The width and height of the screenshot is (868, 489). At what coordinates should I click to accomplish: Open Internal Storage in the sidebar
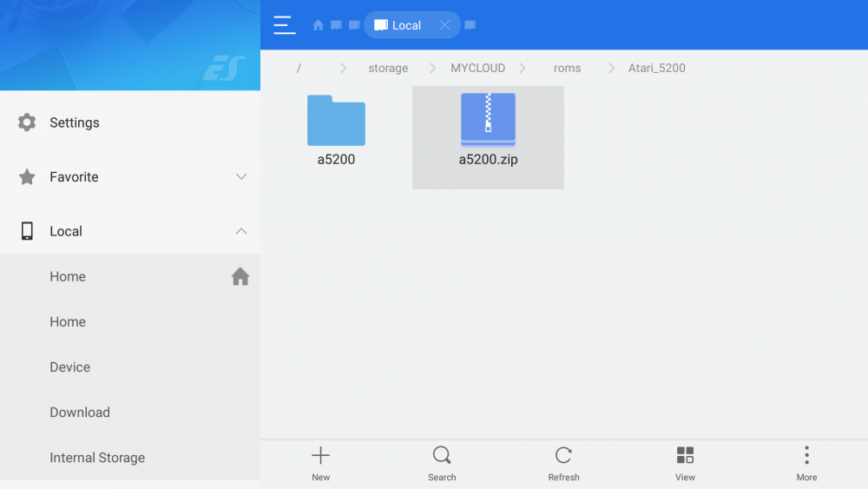97,458
